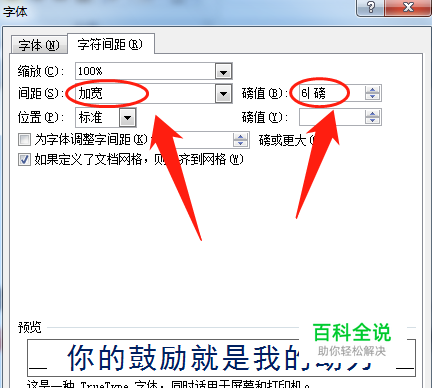
Task: Open the 缩放 100% dropdown arrow
Action: (223, 71)
